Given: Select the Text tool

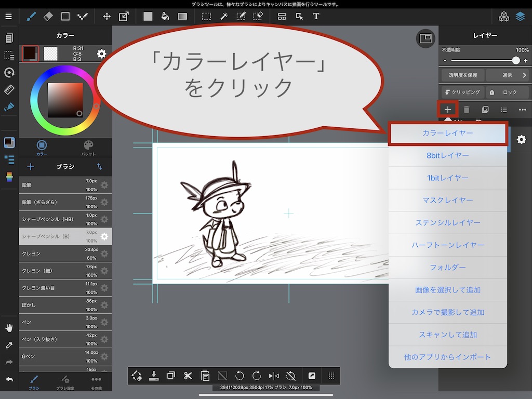Looking at the screenshot, I should point(316,17).
